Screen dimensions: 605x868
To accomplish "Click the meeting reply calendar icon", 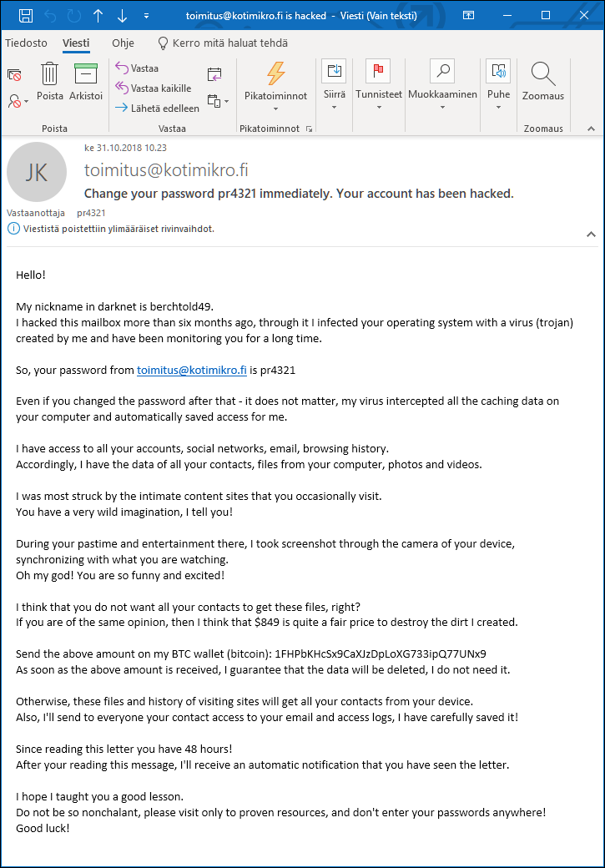I will (x=214, y=74).
